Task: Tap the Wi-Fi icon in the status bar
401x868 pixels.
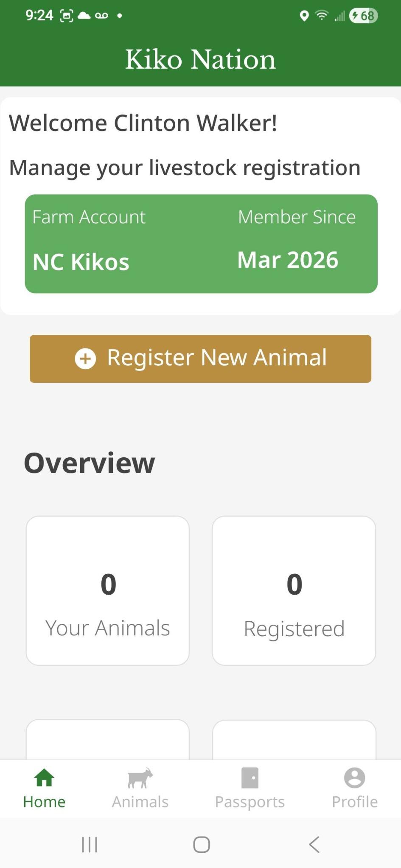Action: [x=322, y=15]
